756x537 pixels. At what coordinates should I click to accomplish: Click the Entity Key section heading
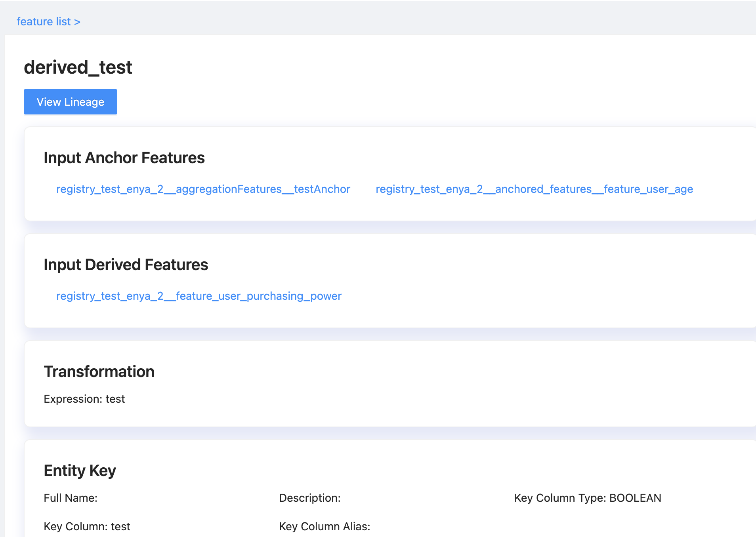(80, 470)
